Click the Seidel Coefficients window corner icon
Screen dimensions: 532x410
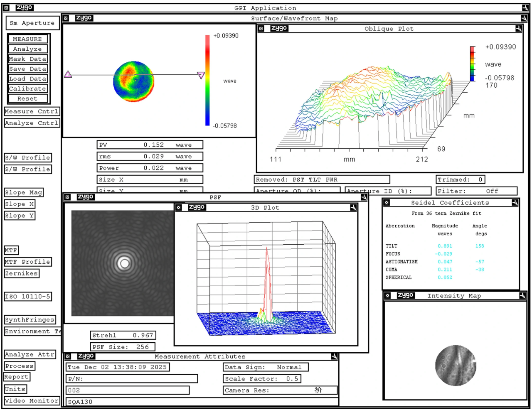click(515, 203)
